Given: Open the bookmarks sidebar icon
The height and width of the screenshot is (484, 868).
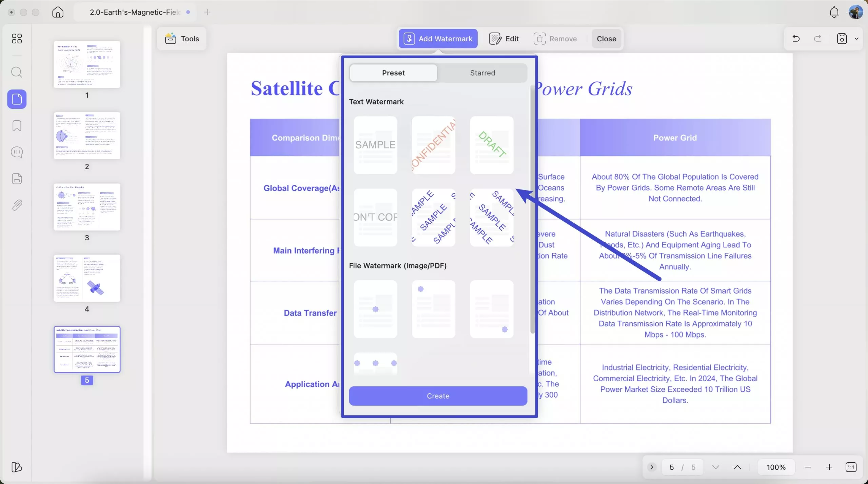Looking at the screenshot, I should 17,126.
